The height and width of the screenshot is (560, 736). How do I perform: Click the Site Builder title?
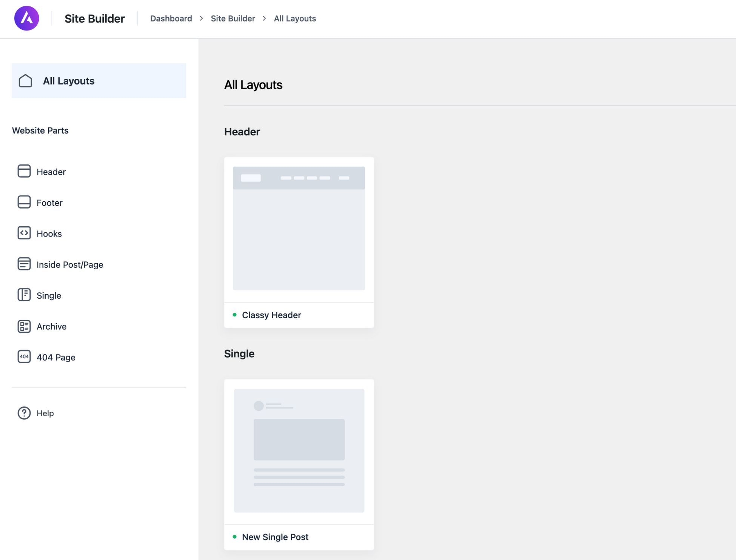95,18
